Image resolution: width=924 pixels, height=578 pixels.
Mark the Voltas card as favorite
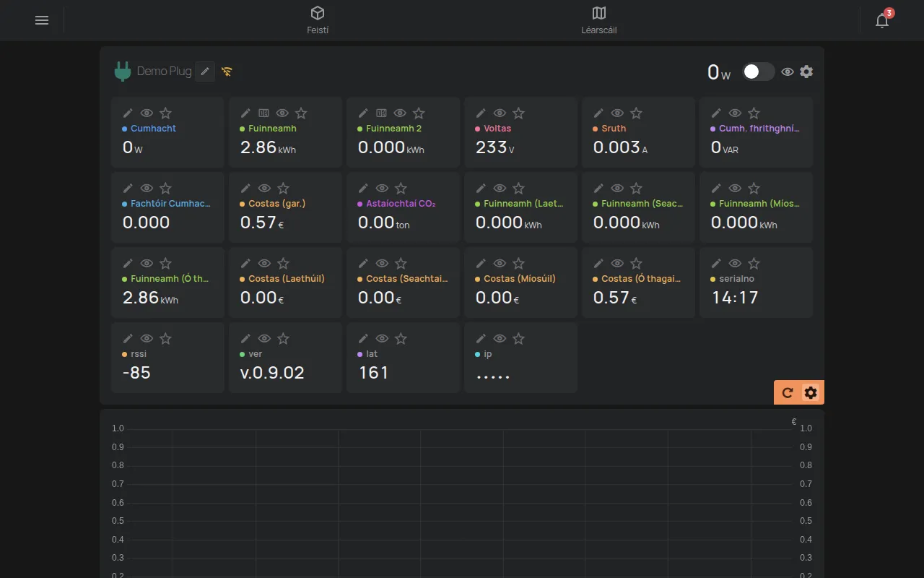[518, 113]
